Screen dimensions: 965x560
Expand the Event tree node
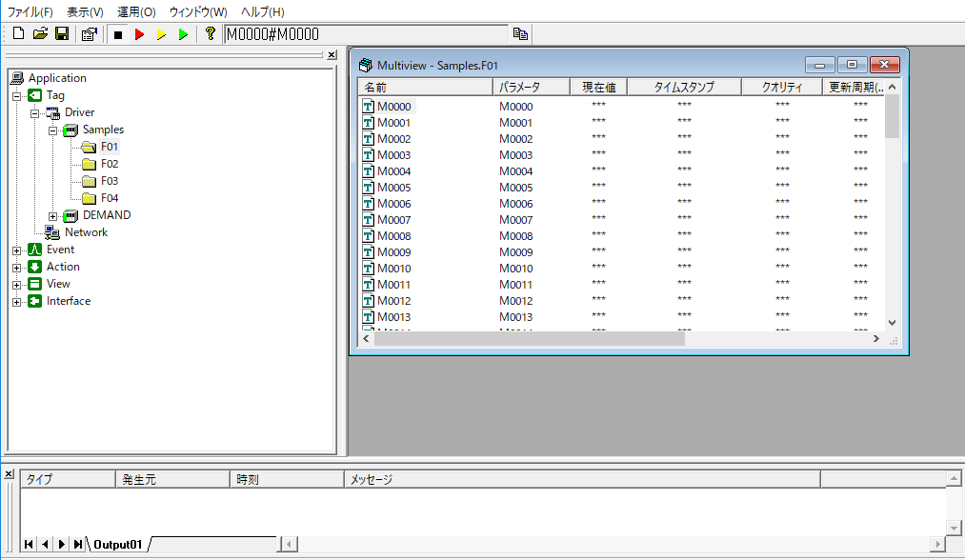(x=17, y=250)
